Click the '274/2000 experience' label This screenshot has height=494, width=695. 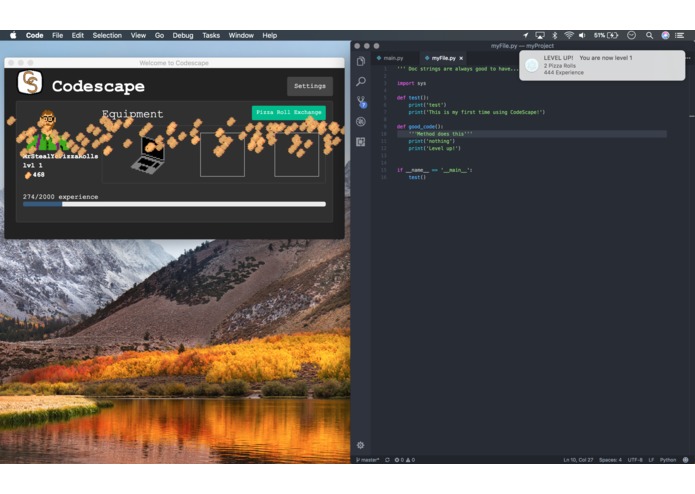pos(61,197)
